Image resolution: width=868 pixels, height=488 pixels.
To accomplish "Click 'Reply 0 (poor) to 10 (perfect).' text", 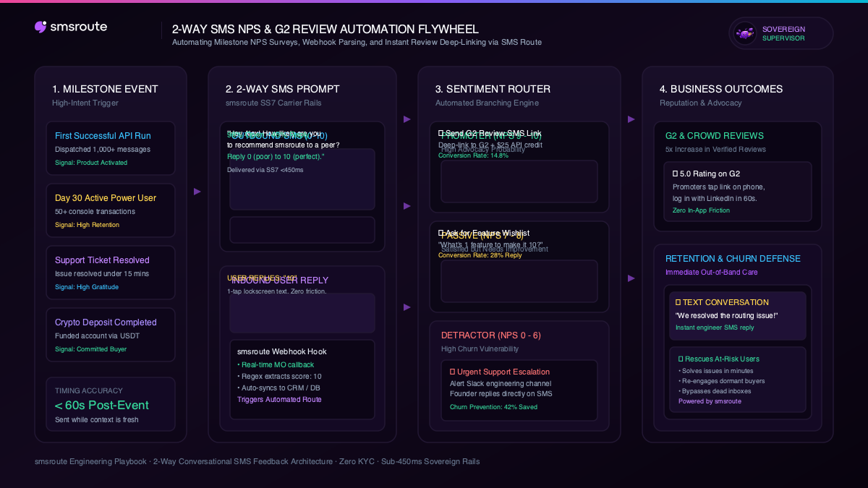I will [x=276, y=157].
